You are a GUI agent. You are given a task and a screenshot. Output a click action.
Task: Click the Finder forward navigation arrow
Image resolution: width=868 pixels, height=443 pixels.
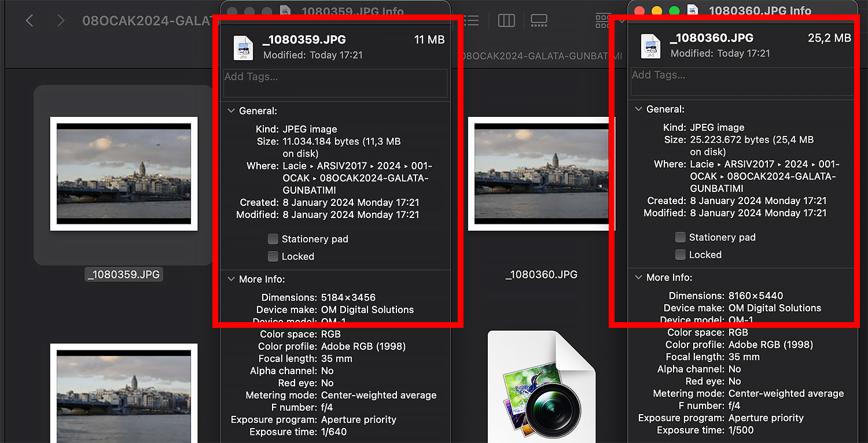point(61,21)
